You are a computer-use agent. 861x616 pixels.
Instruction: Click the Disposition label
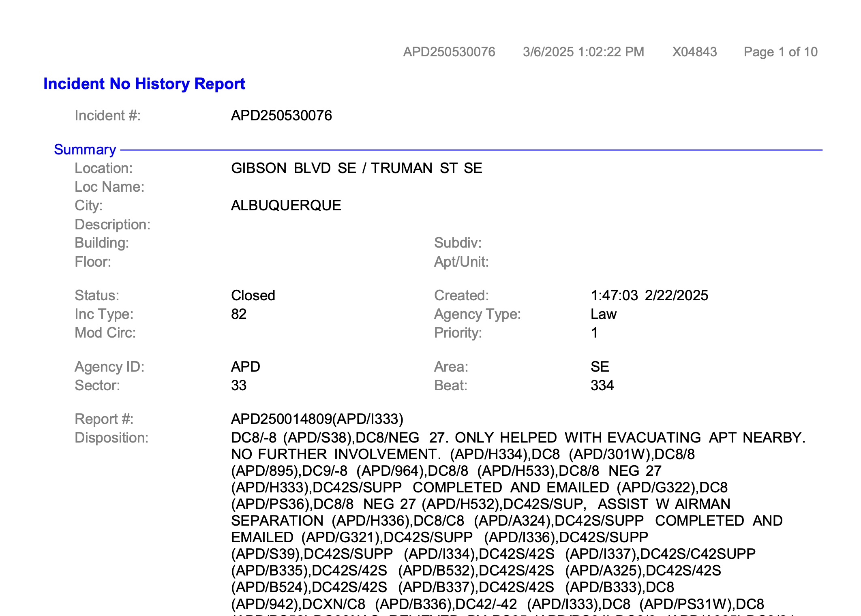pos(111,438)
